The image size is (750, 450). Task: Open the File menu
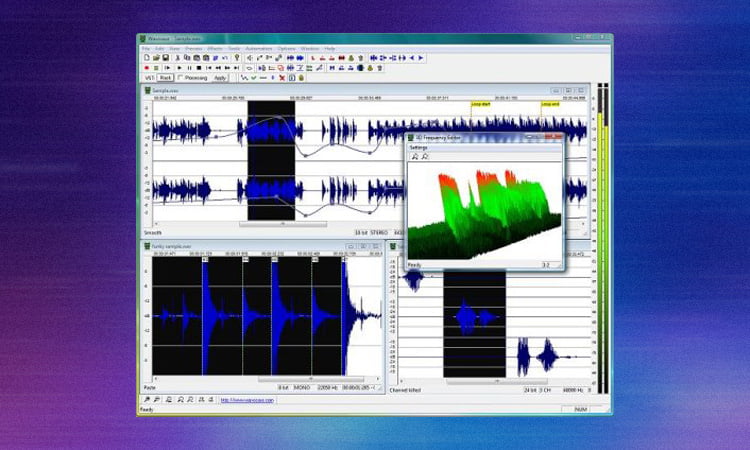(146, 48)
